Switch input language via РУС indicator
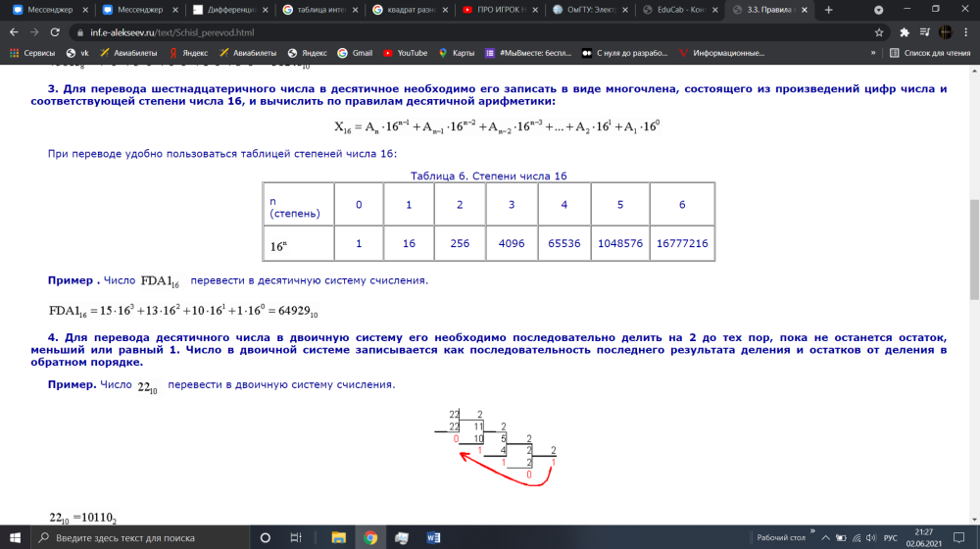The height and width of the screenshot is (549, 980). (x=891, y=538)
